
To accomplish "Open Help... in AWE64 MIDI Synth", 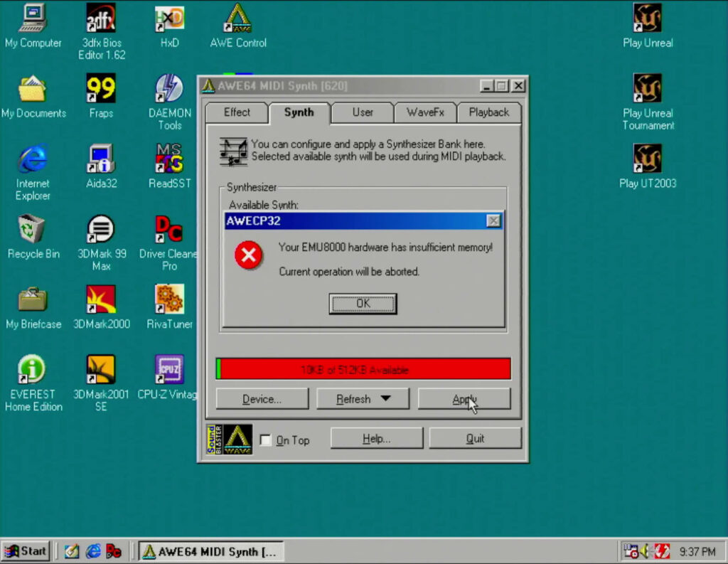I will (x=377, y=439).
